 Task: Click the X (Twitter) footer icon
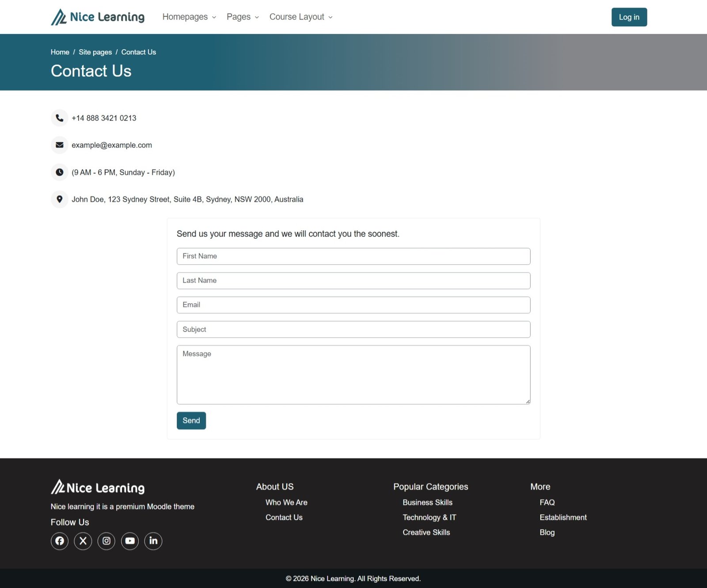[x=83, y=541]
